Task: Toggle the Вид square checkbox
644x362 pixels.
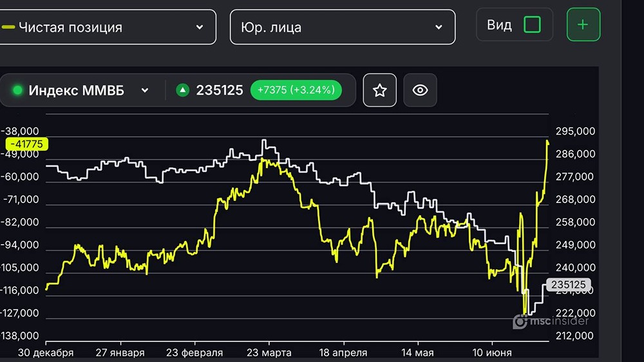Action: (532, 24)
